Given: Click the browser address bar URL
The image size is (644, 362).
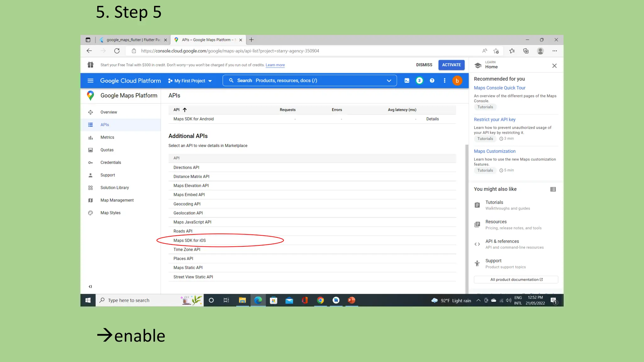Looking at the screenshot, I should coord(230,51).
